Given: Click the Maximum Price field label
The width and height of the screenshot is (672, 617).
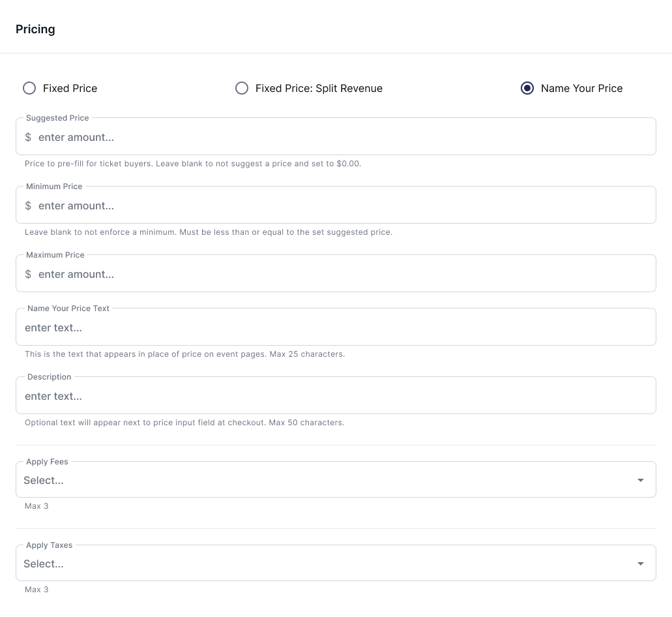Looking at the screenshot, I should pyautogui.click(x=55, y=255).
